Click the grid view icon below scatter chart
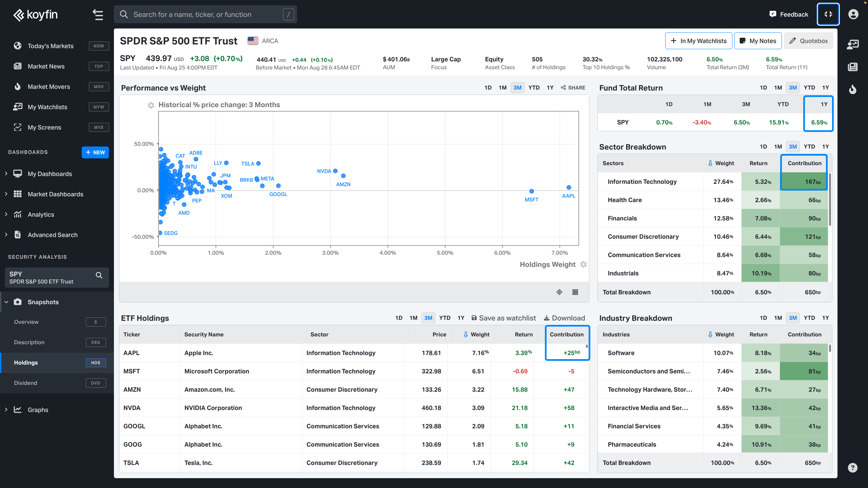The image size is (868, 488). coord(575,292)
